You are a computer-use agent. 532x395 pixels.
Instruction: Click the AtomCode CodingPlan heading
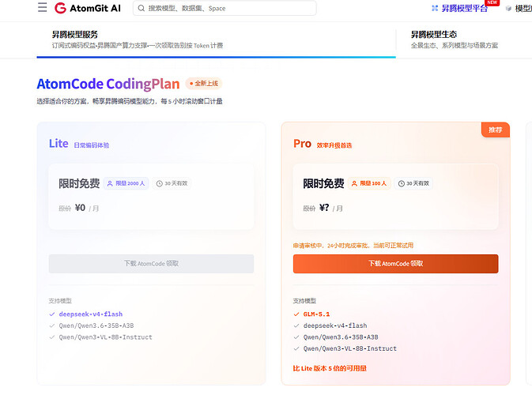click(108, 84)
